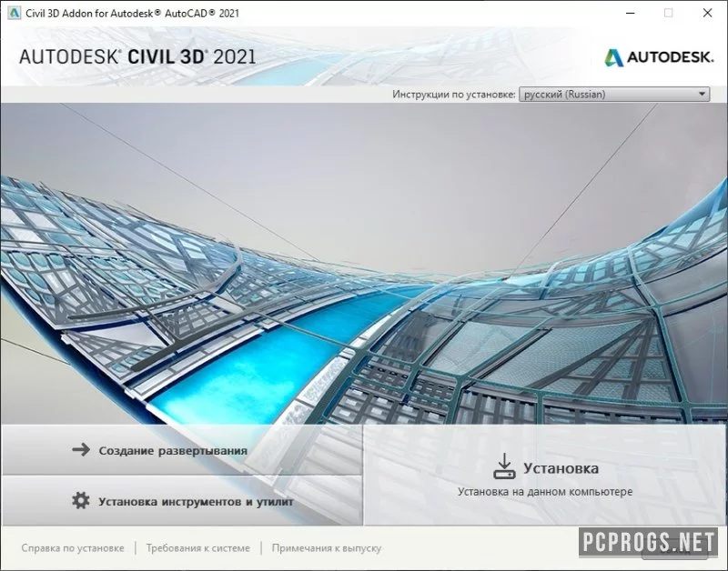Viewport: 728px width, 571px height.
Task: Close the Civil 3D installer window
Action: (707, 13)
